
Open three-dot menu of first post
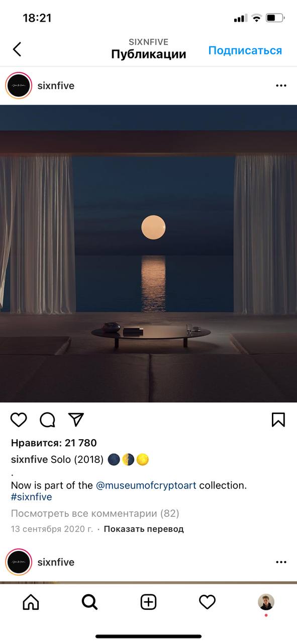[x=281, y=86]
